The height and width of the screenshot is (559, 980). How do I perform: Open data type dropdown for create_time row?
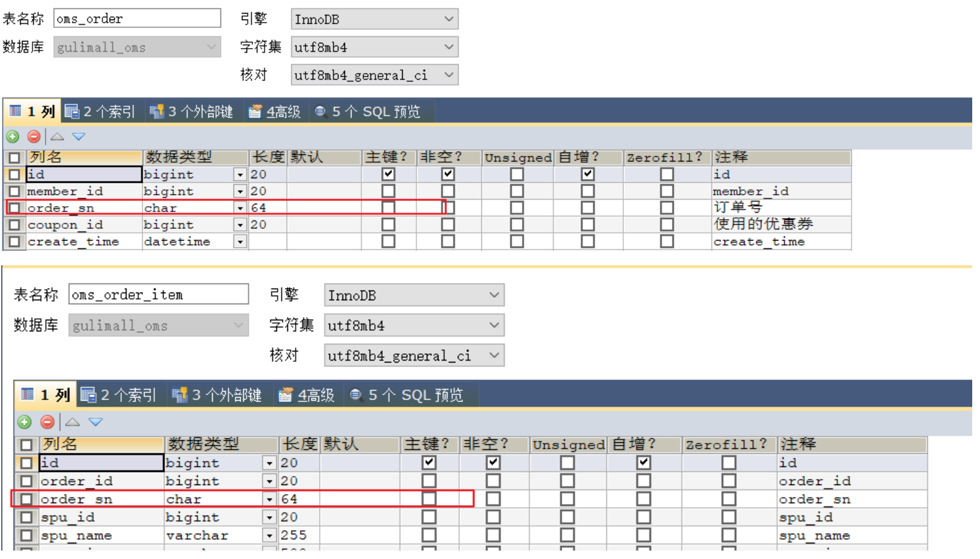point(240,242)
